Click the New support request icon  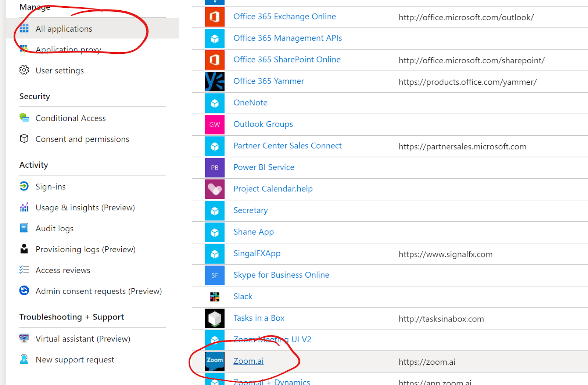point(24,359)
